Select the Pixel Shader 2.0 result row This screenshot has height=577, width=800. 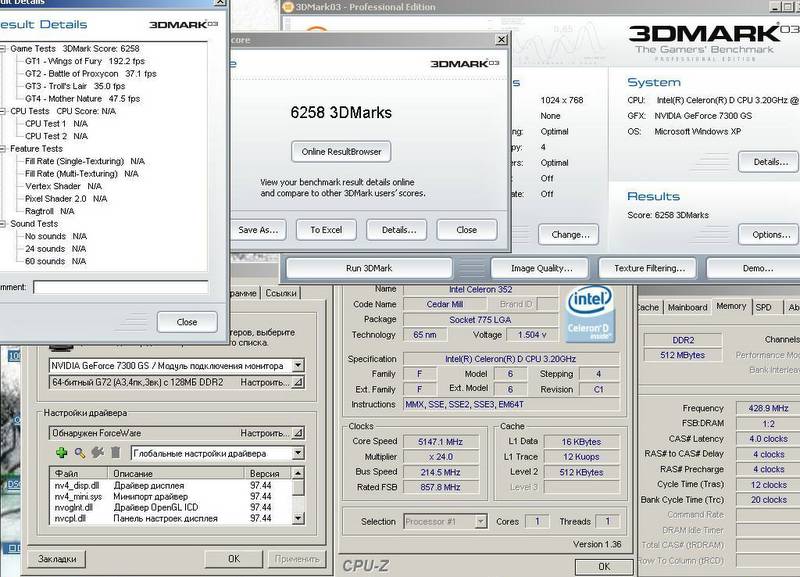click(x=66, y=198)
